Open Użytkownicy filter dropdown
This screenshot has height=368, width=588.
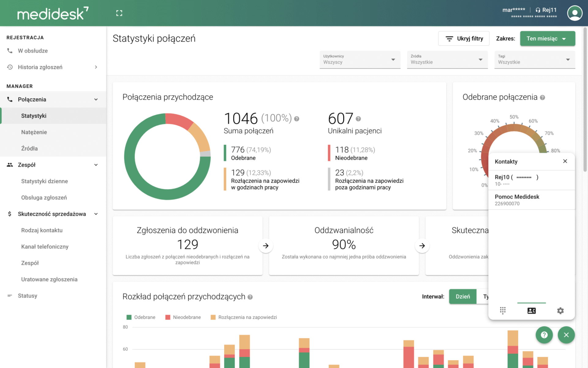[360, 59]
